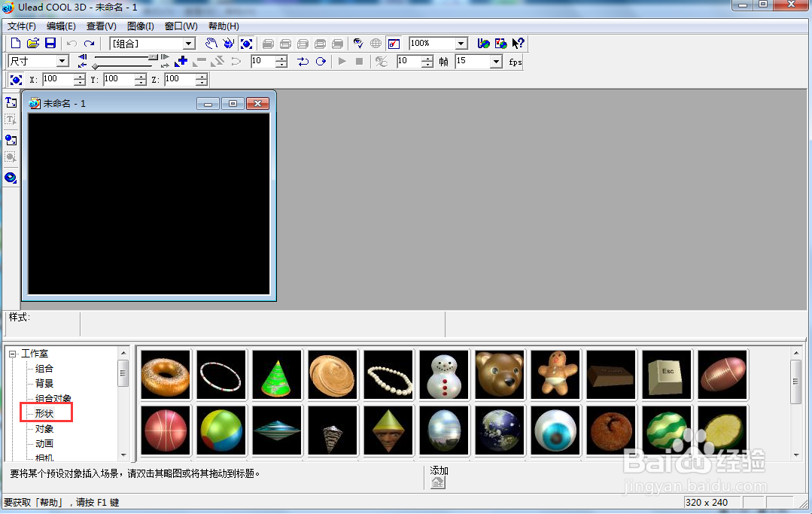Image resolution: width=812 pixels, height=514 pixels.
Task: Click the X size value field
Action: click(58, 79)
